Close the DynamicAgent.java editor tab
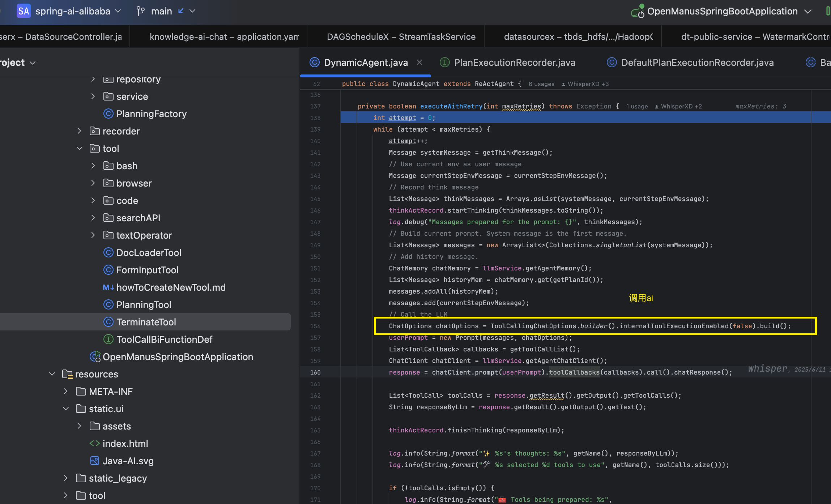 pos(419,63)
